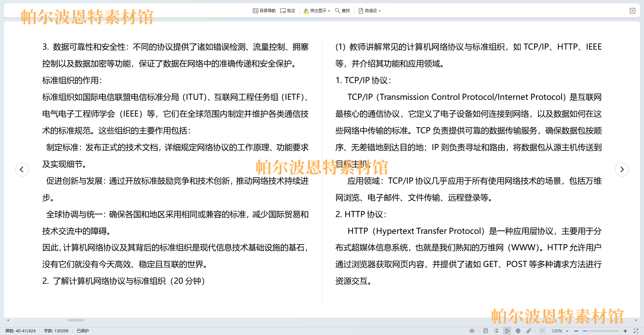Select the brush writing mode icon
Screen dimensions: 644x335
[529, 331]
